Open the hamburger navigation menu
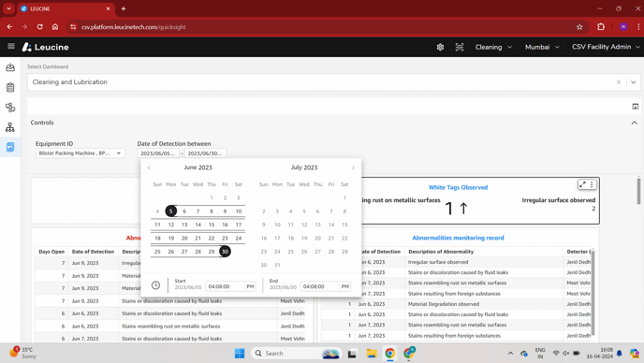The image size is (644, 363). pos(11,47)
